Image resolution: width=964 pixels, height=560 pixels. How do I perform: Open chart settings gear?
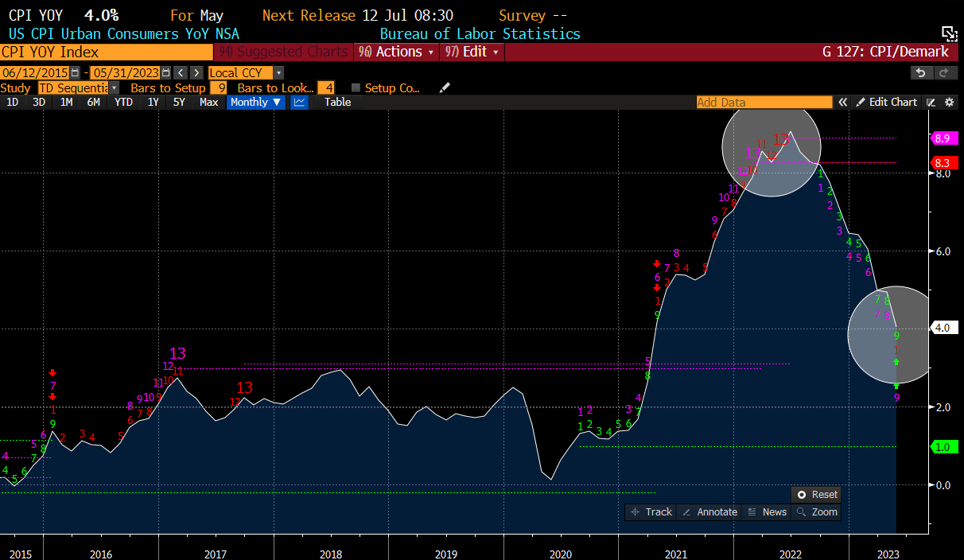(949, 102)
